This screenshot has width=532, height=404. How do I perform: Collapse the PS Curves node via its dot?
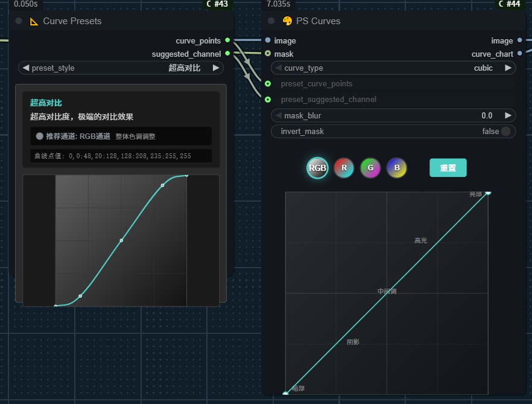pyautogui.click(x=271, y=21)
